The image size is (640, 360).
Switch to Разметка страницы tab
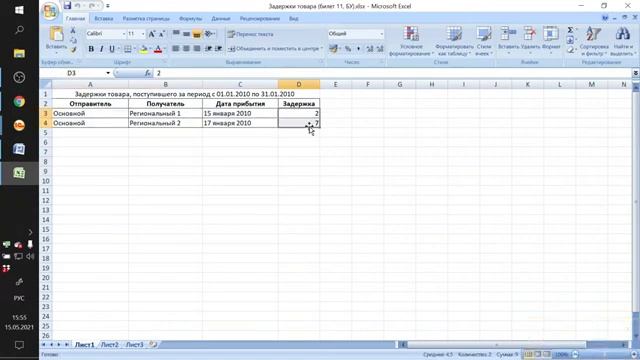[x=146, y=19]
